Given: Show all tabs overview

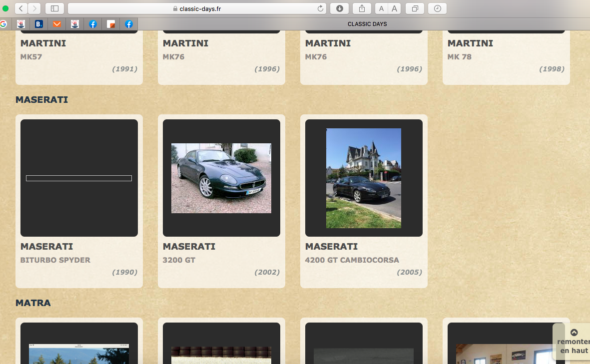Looking at the screenshot, I should pos(415,8).
